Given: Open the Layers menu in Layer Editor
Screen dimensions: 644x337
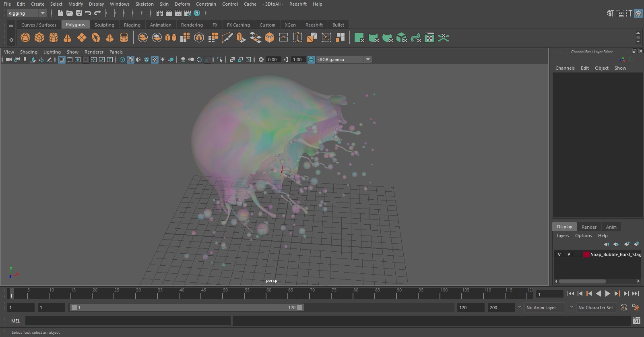Looking at the screenshot, I should click(563, 236).
